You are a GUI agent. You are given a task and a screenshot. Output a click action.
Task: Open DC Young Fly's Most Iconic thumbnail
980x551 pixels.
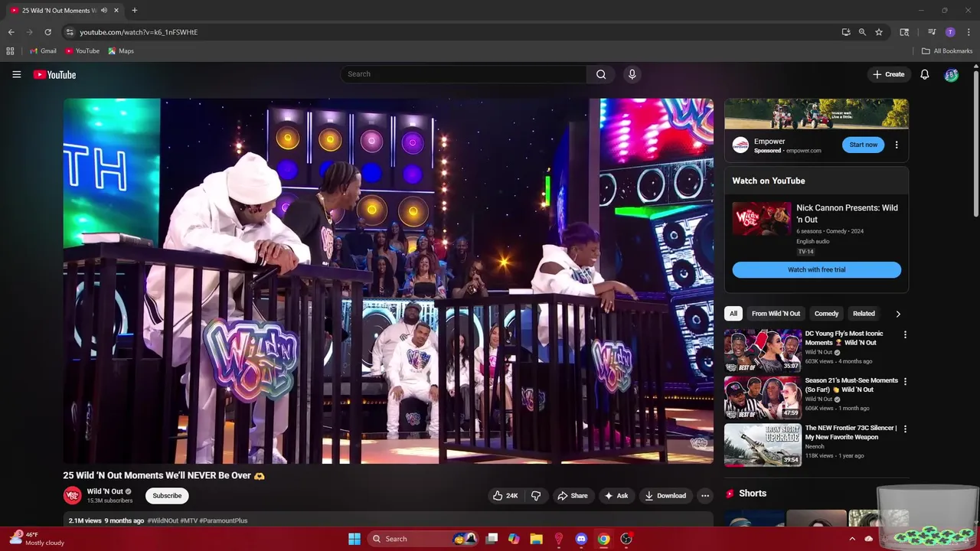[x=763, y=350]
